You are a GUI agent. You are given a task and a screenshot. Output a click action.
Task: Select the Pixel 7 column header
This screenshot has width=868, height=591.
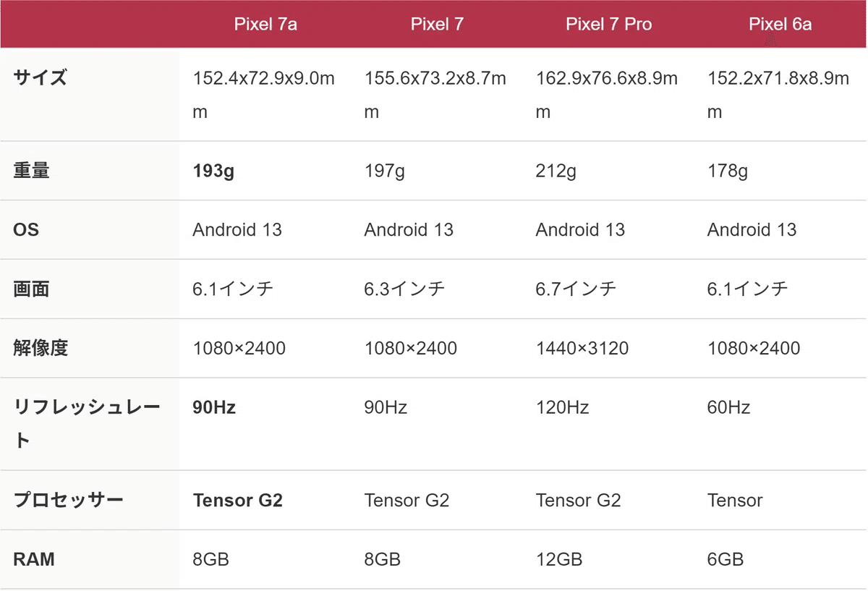coord(437,24)
